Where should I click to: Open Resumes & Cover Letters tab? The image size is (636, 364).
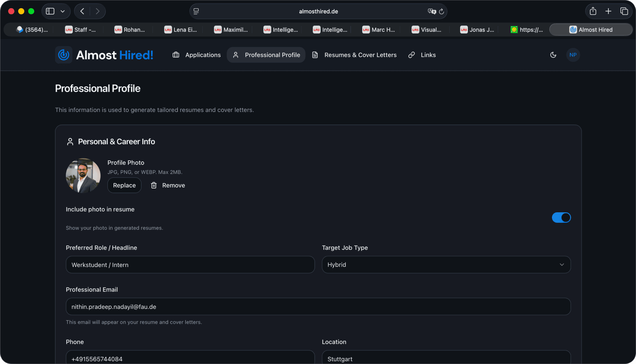pyautogui.click(x=354, y=55)
